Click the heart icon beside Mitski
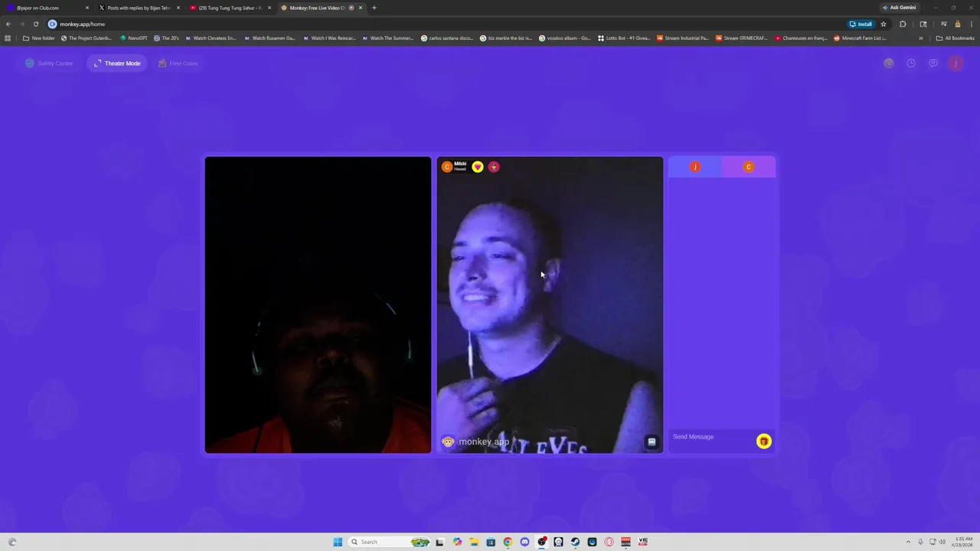This screenshot has height=551, width=980. (478, 167)
